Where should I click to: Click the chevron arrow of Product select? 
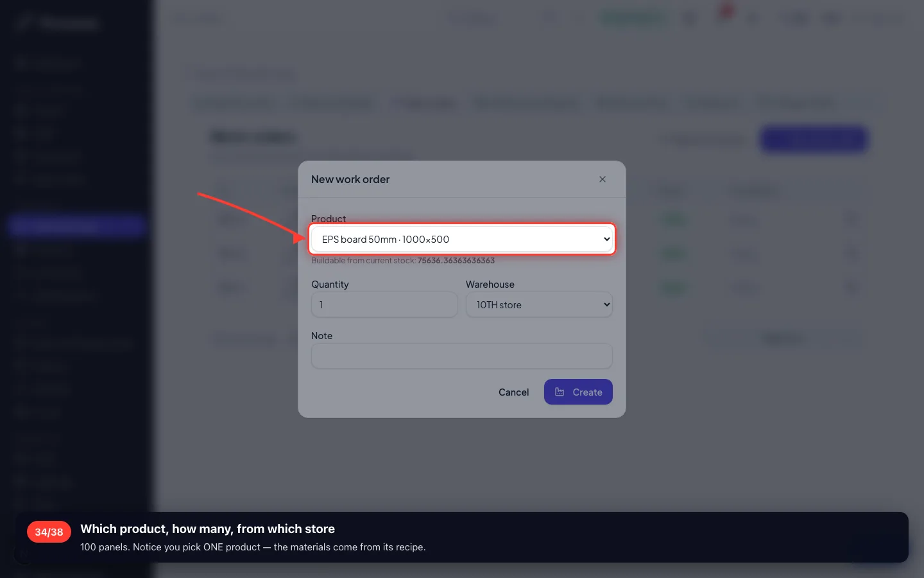click(x=606, y=240)
